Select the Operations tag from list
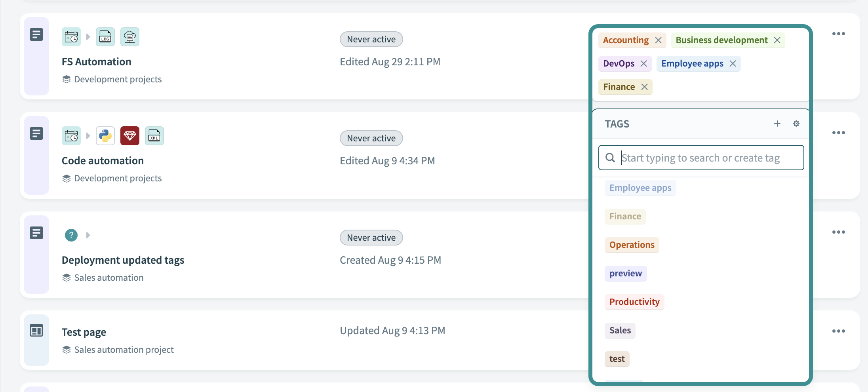This screenshot has height=392, width=868. pos(632,245)
